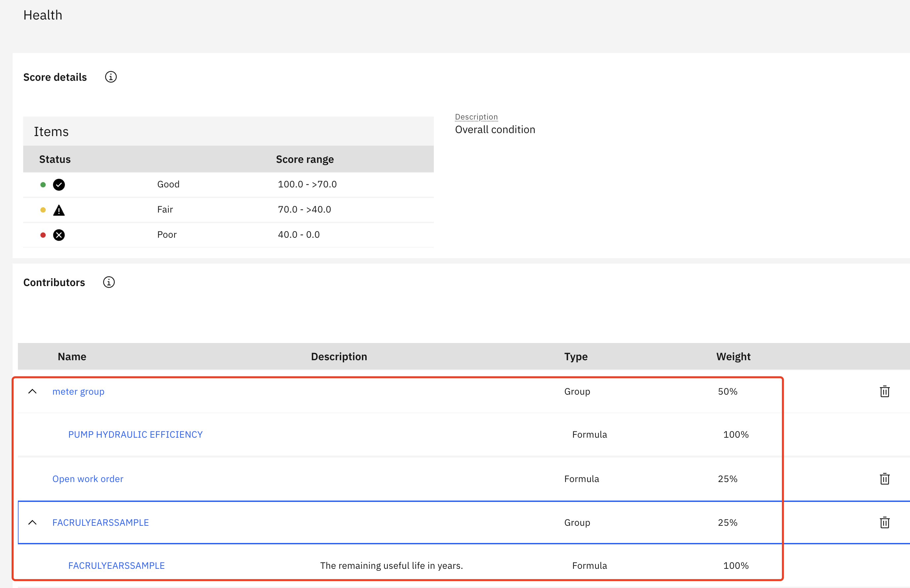Collapse the meter group row
The width and height of the screenshot is (910, 588).
pos(32,391)
